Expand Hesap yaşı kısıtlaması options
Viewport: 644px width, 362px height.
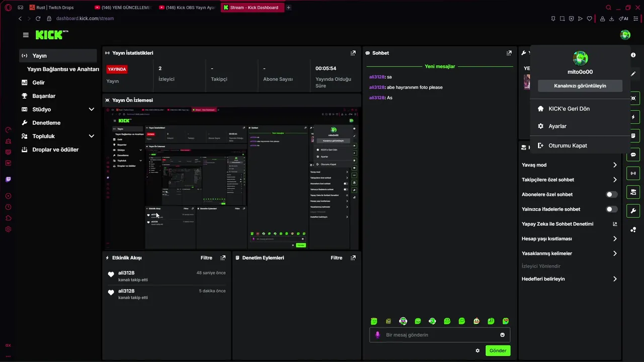[615, 239]
